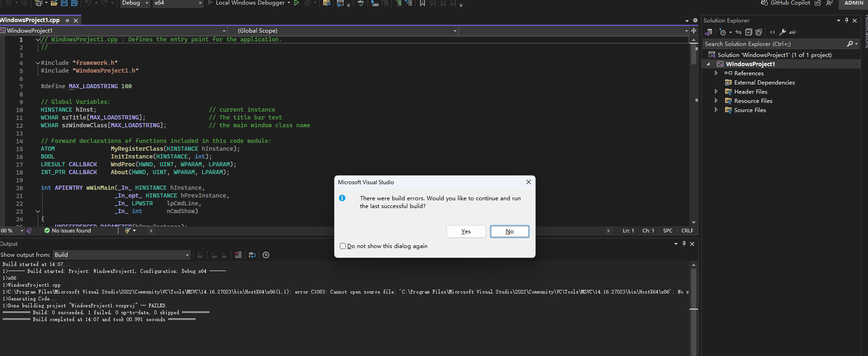The image size is (868, 356).
Task: Collapse the #include region at line 4
Action: [x=38, y=63]
